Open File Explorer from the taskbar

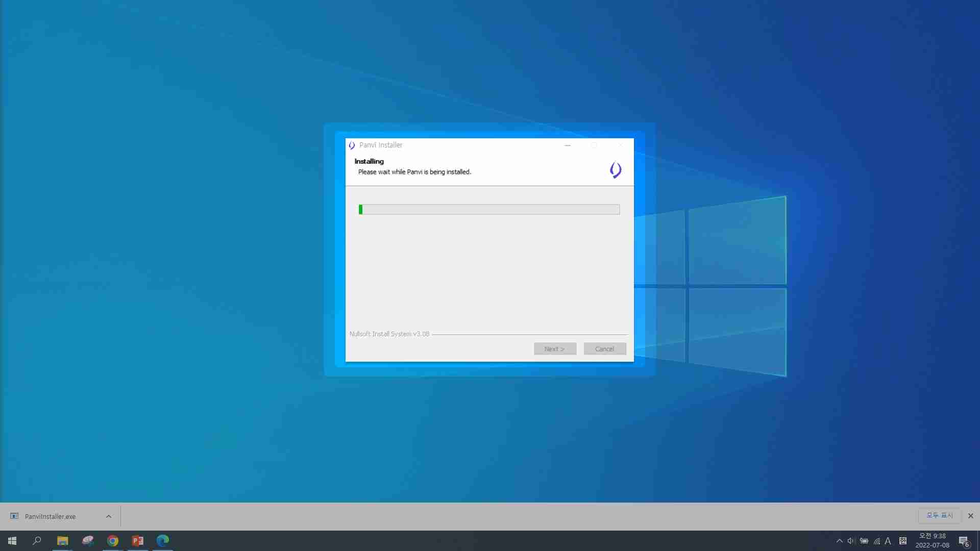click(x=62, y=541)
